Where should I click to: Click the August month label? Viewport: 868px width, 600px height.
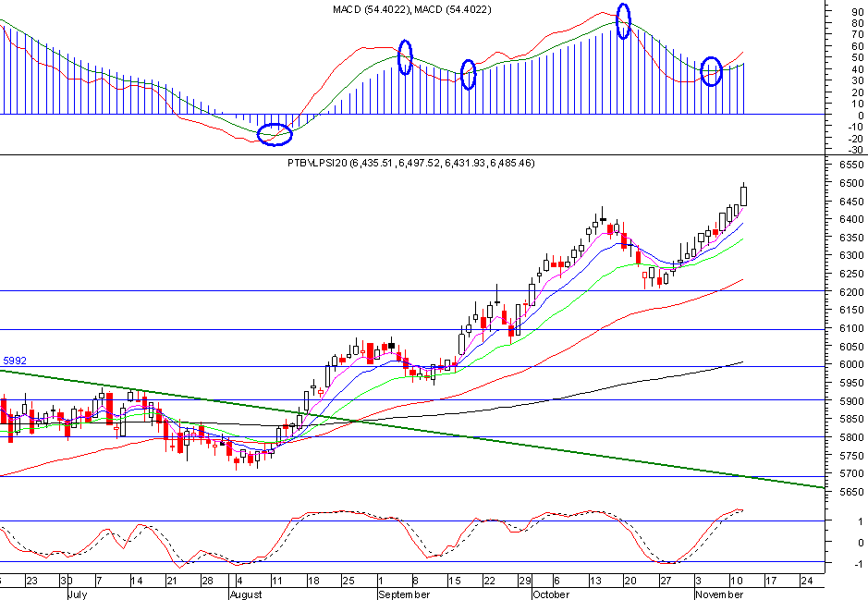(246, 594)
